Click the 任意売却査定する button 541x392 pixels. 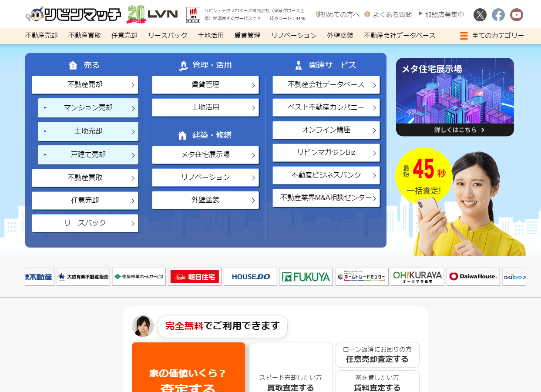(x=377, y=355)
